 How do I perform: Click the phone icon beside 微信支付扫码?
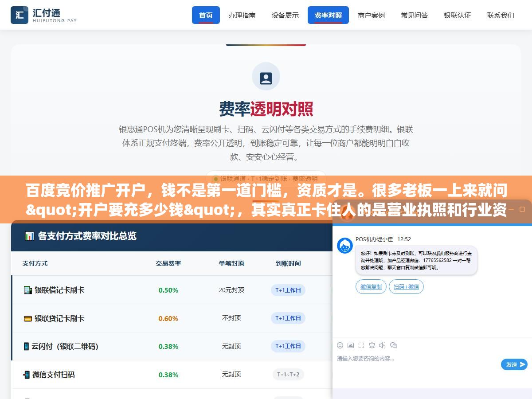[x=27, y=375]
